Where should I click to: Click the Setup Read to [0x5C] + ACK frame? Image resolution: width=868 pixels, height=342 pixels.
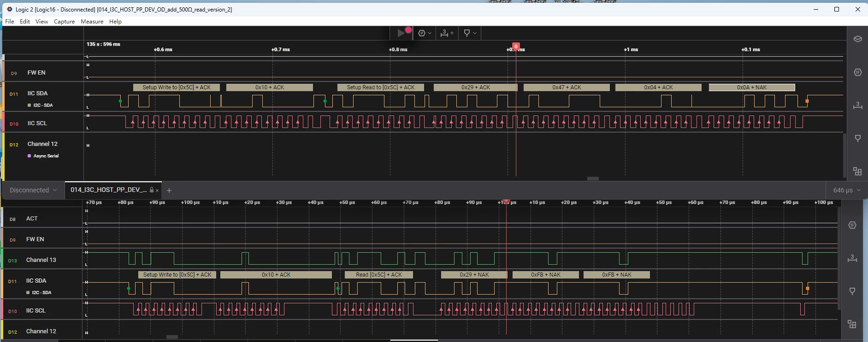[x=381, y=87]
